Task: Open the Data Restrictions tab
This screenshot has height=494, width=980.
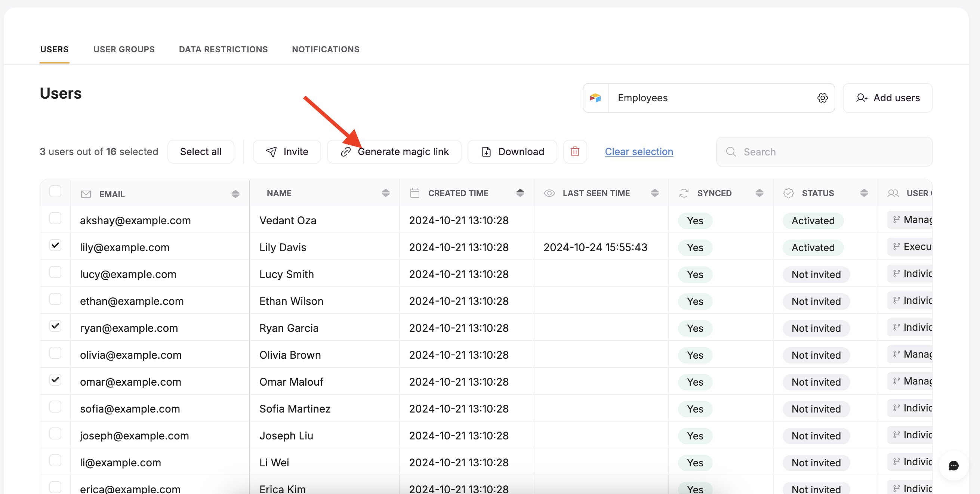Action: click(x=223, y=49)
